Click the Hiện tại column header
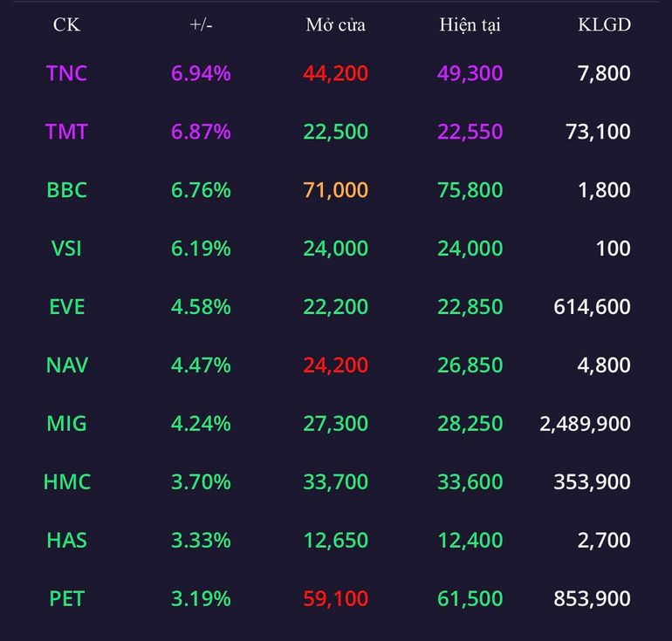This screenshot has width=672, height=641. point(470,25)
